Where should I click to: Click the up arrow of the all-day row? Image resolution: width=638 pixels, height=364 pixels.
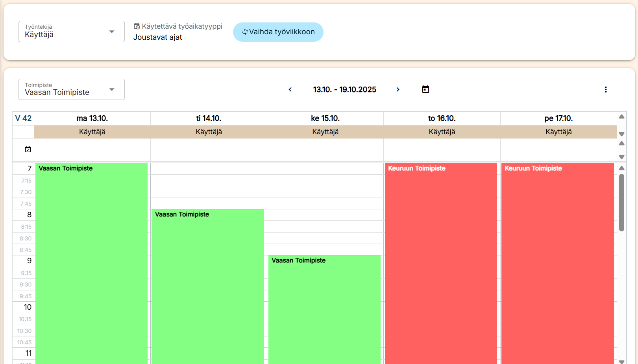pos(621,144)
